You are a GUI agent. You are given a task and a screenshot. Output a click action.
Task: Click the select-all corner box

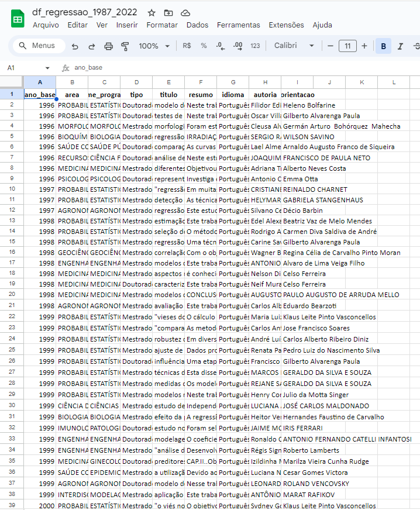click(x=12, y=82)
